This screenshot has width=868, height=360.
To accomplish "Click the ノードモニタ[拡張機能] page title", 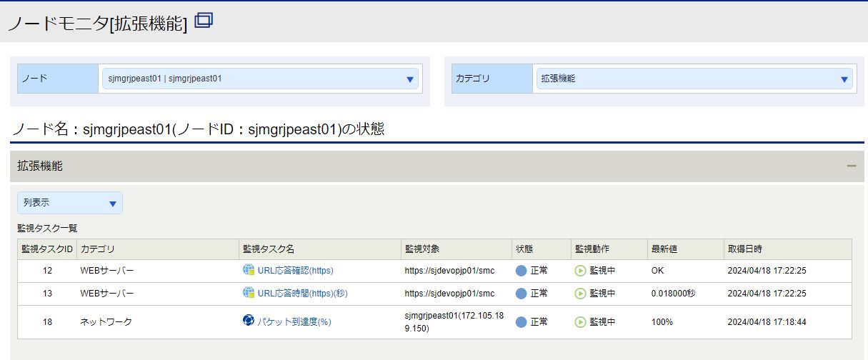I will point(97,23).
